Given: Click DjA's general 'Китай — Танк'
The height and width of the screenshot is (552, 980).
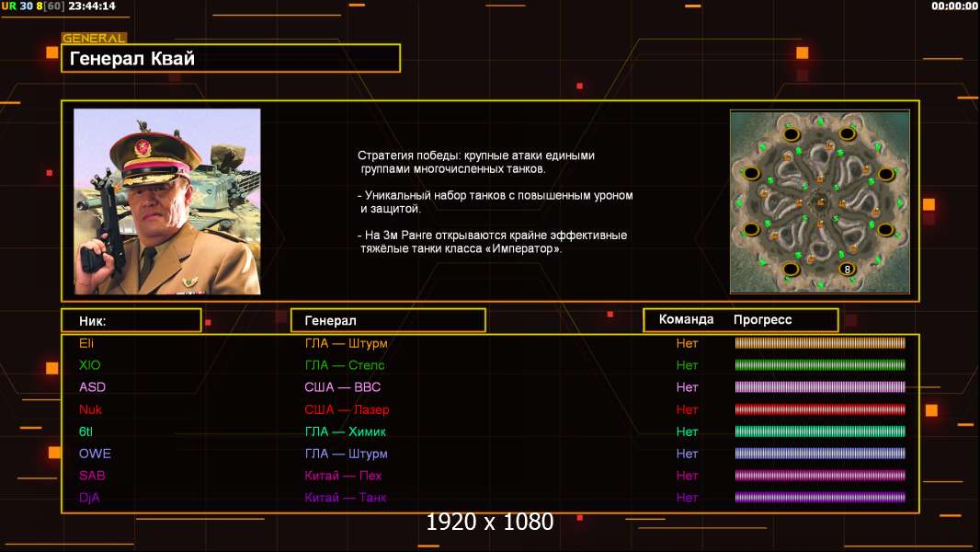Looking at the screenshot, I should 346,498.
